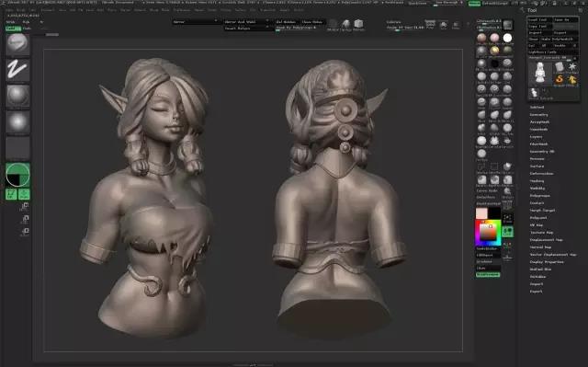This screenshot has height=367, width=588.
Task: Click the Close Holes button
Action: (x=312, y=22)
